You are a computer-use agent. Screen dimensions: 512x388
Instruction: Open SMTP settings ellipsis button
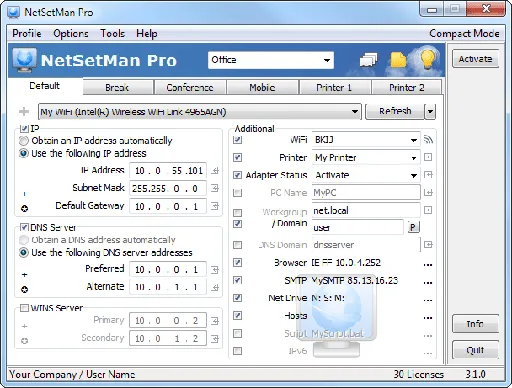[x=428, y=282]
